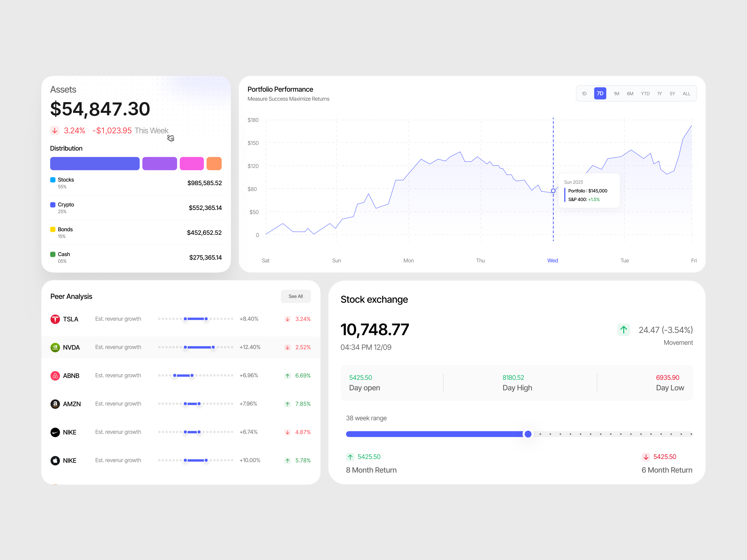Image resolution: width=747 pixels, height=560 pixels.
Task: Click the 38 week range slider handle
Action: tap(528, 434)
